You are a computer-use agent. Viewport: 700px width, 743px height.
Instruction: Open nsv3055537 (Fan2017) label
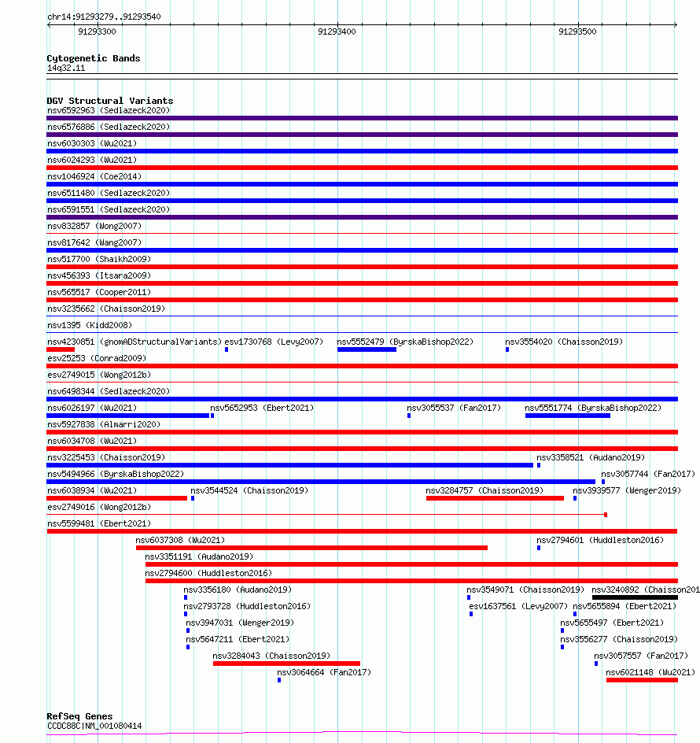pos(454,408)
